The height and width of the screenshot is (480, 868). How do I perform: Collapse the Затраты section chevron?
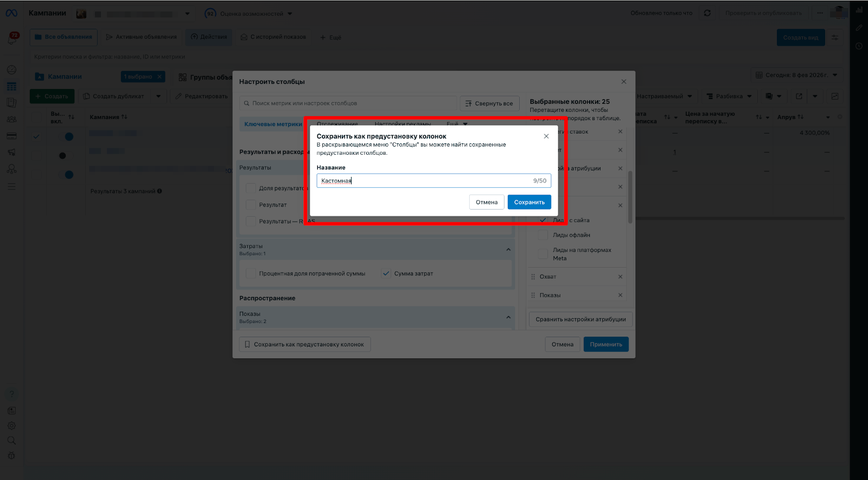coord(508,250)
